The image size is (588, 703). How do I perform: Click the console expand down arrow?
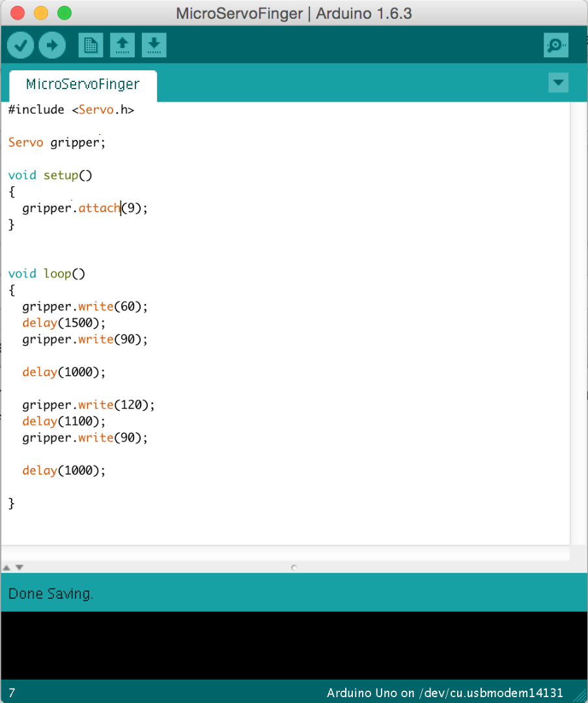(x=20, y=567)
